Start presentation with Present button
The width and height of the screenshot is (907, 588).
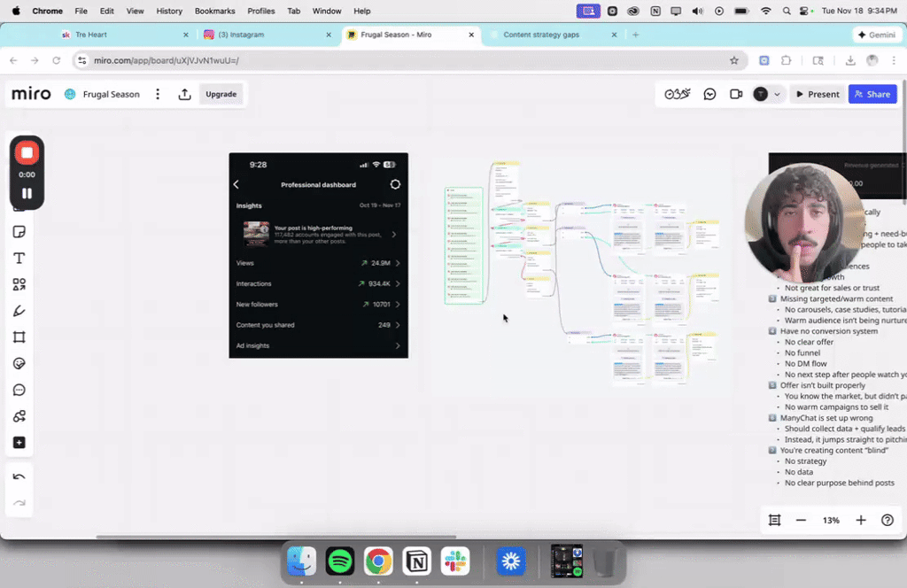click(x=818, y=94)
